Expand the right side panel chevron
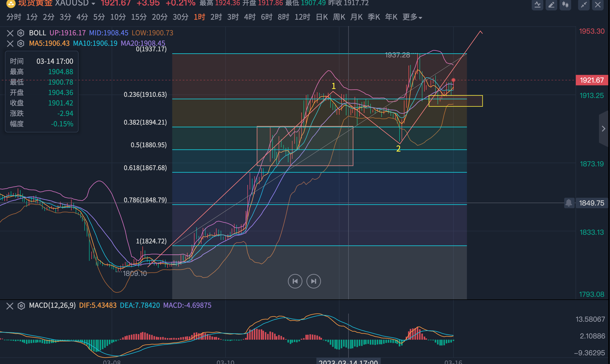The image size is (610, 364). pyautogui.click(x=604, y=128)
